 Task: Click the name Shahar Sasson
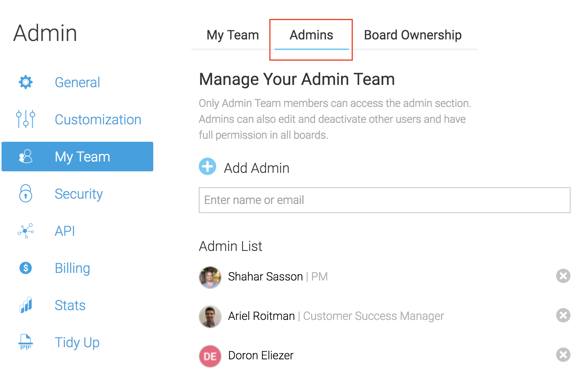266,277
